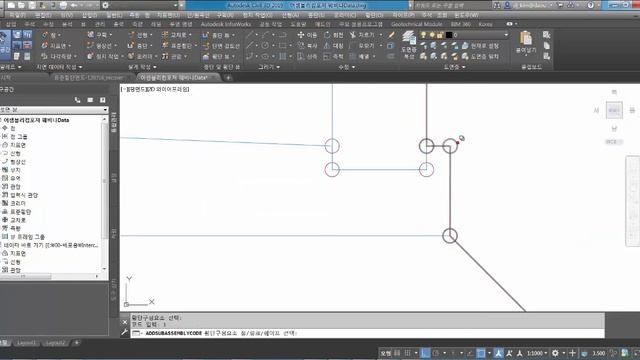
Task: Expand the layer name dropdown list
Action: pos(506,35)
